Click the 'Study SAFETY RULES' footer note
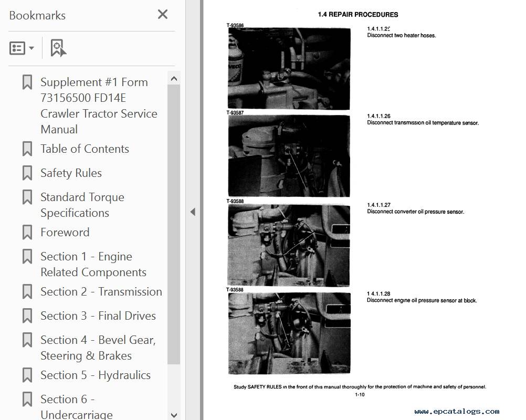 click(360, 387)
